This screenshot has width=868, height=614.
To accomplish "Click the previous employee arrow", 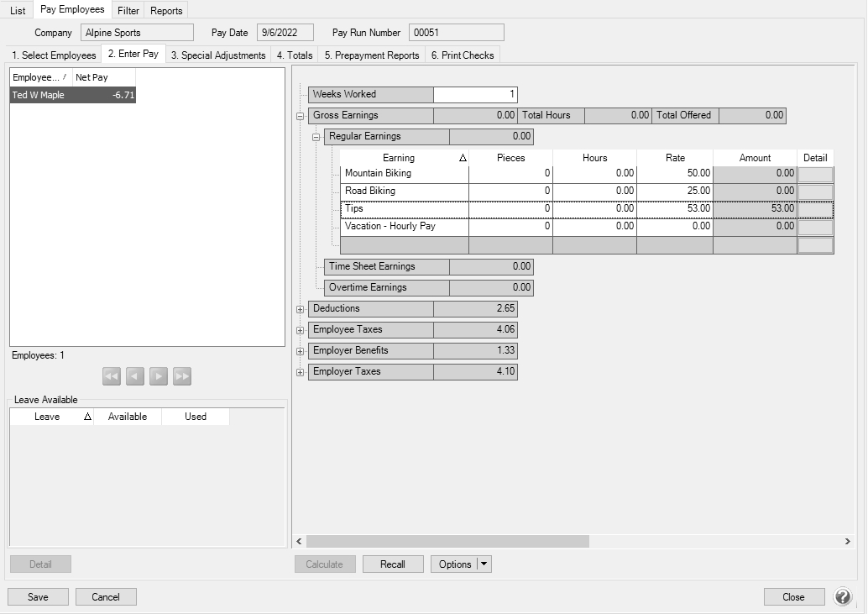I will tap(134, 375).
